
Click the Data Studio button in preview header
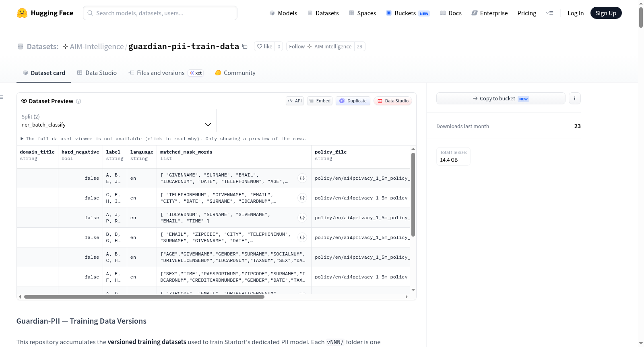tap(393, 101)
